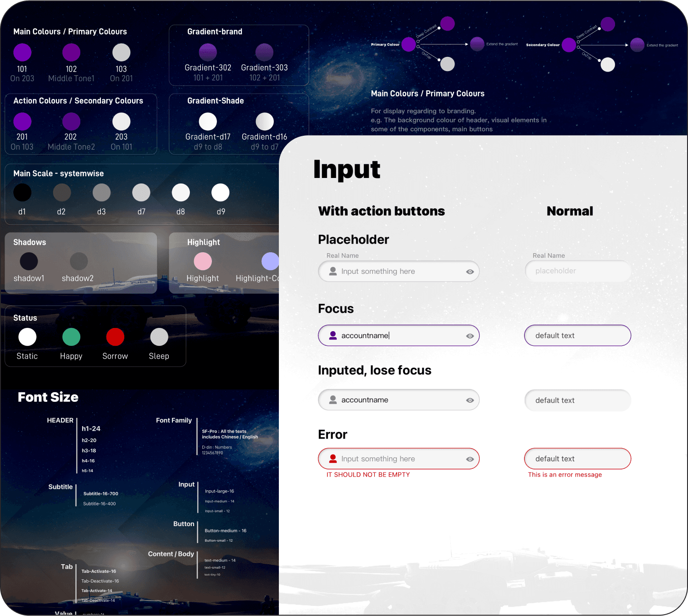Toggle eye icon in focused accountname field
This screenshot has height=616, width=688.
click(470, 336)
